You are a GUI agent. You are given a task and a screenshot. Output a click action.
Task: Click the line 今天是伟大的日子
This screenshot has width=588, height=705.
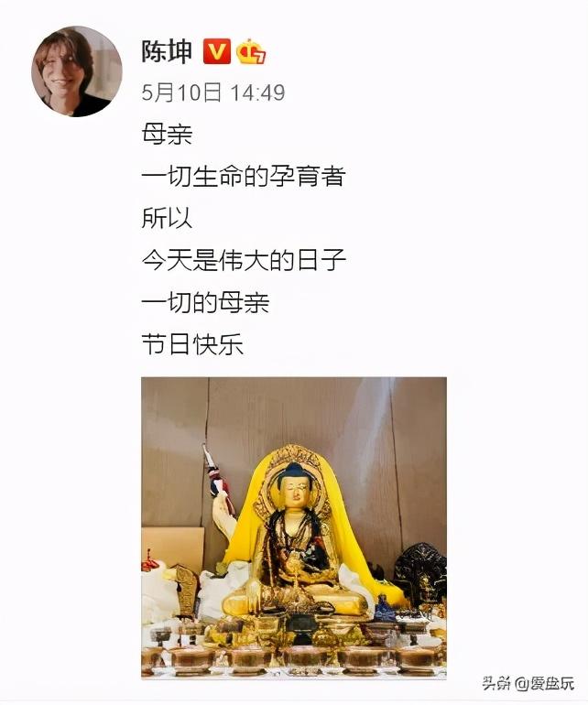[244, 260]
